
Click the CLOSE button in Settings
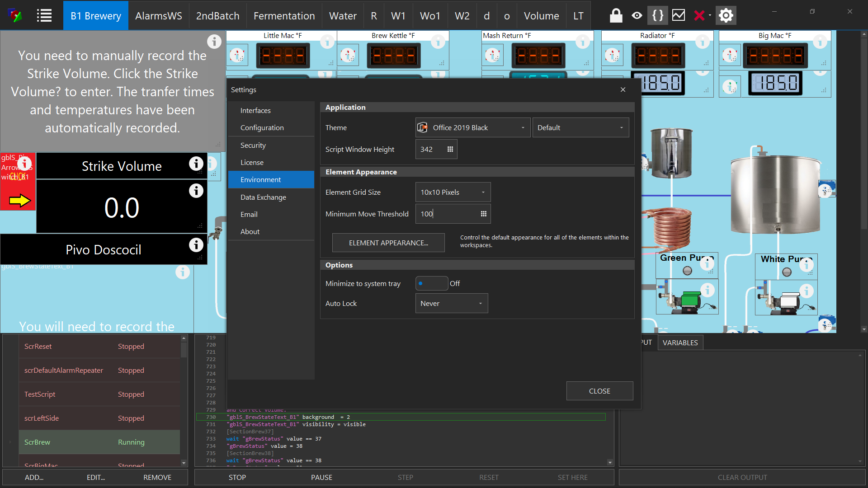tap(600, 390)
